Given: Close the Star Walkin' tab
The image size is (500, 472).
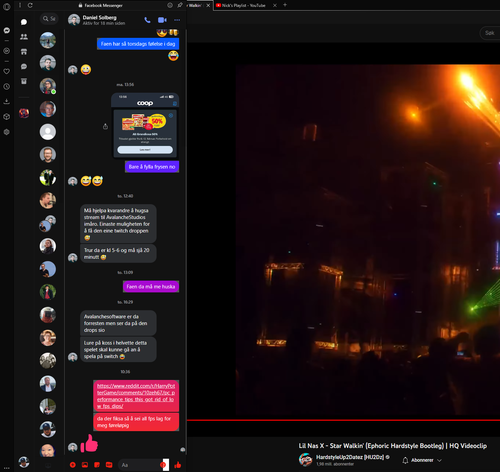Looking at the screenshot, I should (x=208, y=5).
